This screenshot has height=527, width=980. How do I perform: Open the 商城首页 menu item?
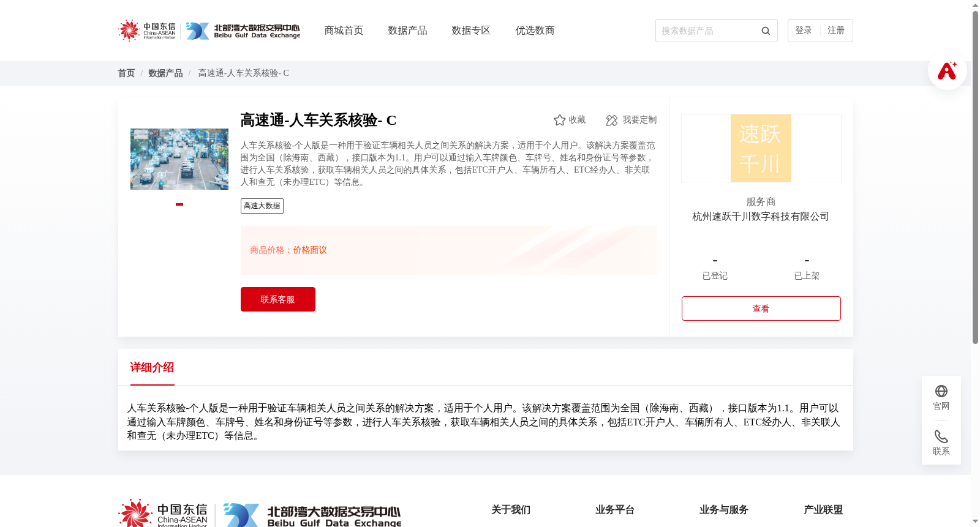tap(344, 31)
